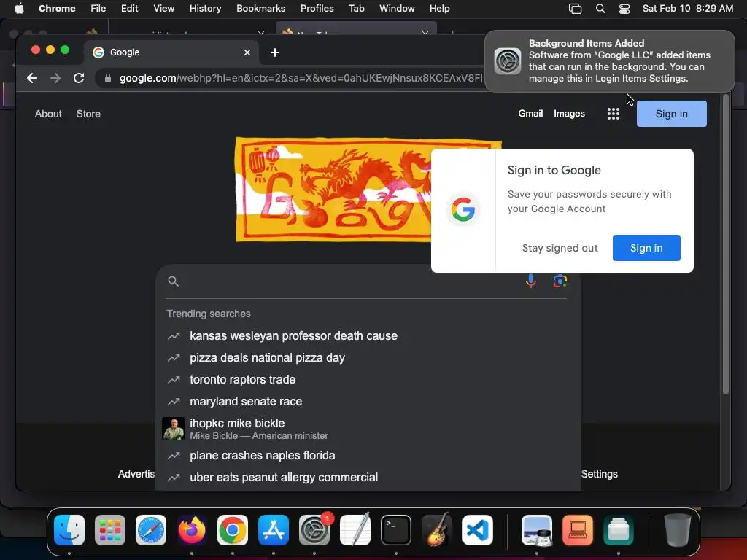Viewport: 747px width, 560px height.
Task: Open the Gmail link
Action: coord(530,114)
